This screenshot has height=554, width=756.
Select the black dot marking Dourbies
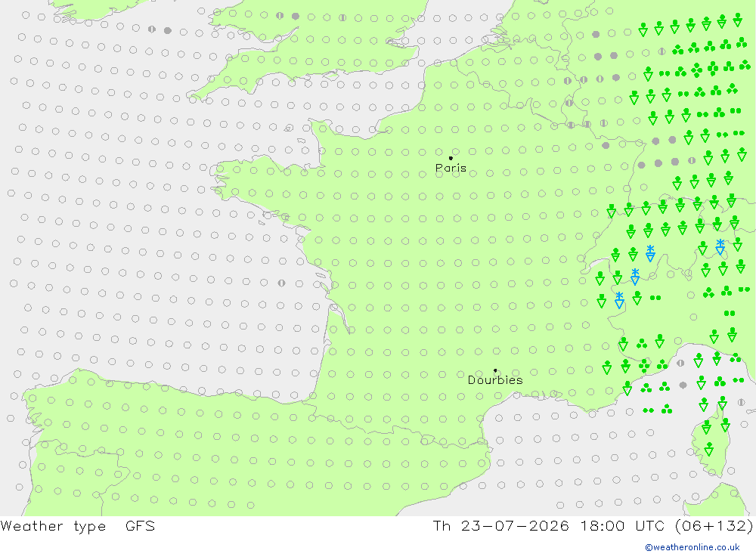click(x=495, y=370)
